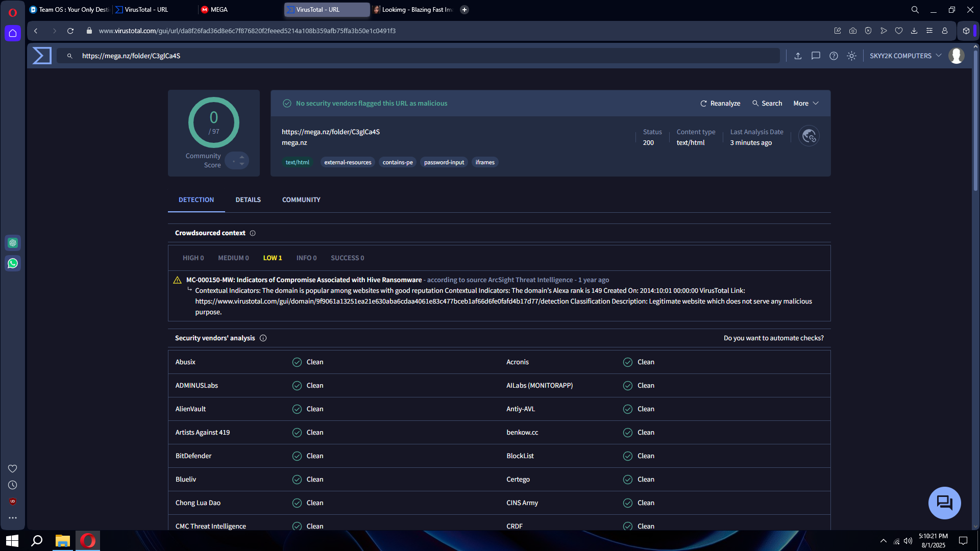Click the three dots sidebar setup
The width and height of the screenshot is (980, 551).
13,518
